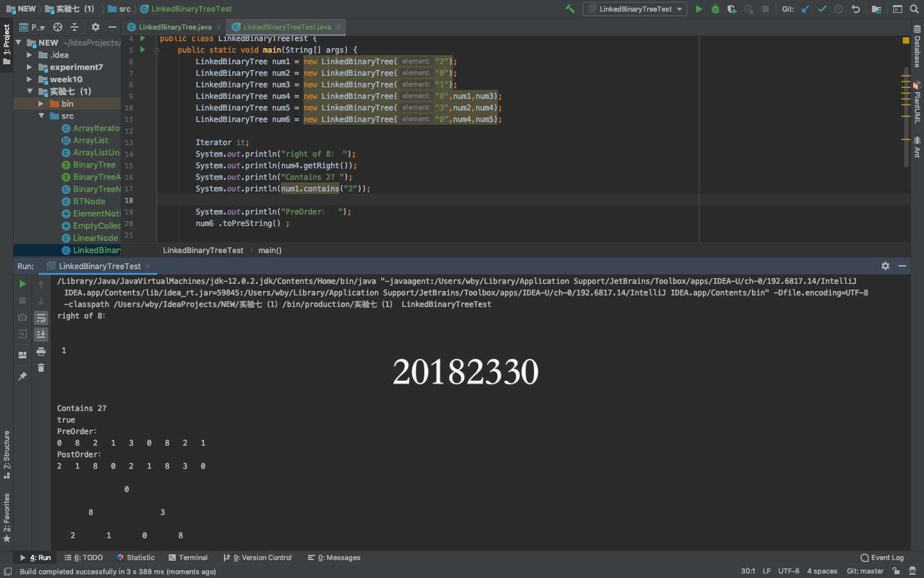The image size is (924, 578).
Task: Open the Project view mode dropdown
Action: pos(32,27)
